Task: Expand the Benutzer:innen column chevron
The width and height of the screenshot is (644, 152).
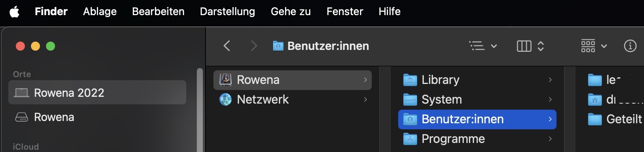Action: coord(550,119)
